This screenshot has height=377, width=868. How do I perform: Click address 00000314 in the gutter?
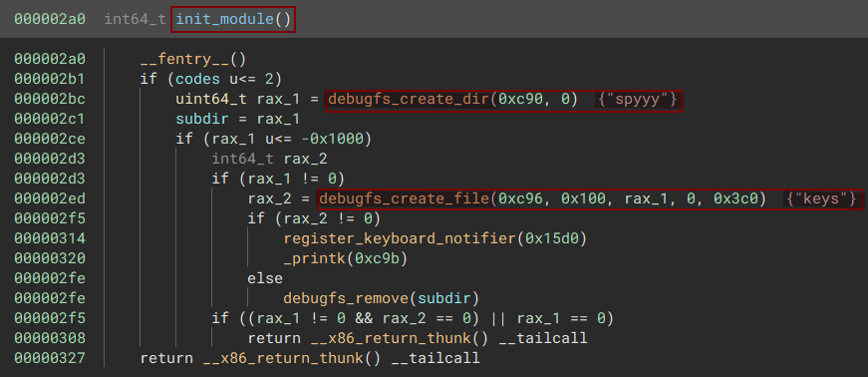pos(50,238)
